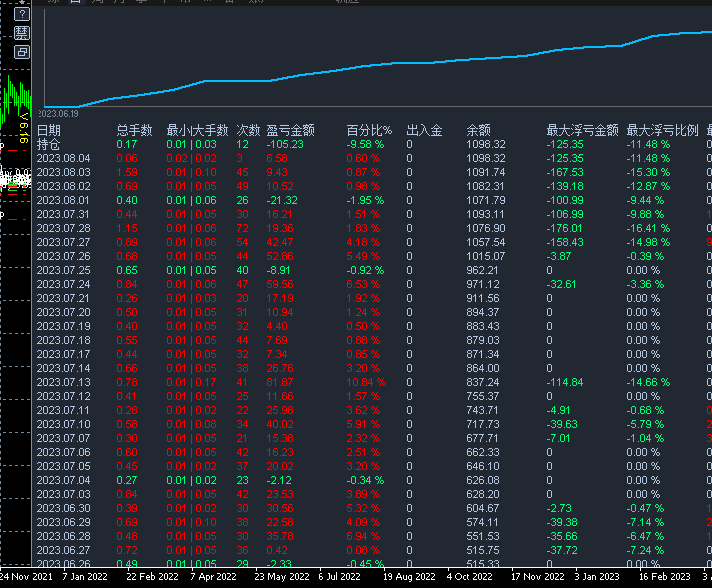This screenshot has width=712, height=588.
Task: Click the -9.58 % percentage value
Action: (x=365, y=144)
